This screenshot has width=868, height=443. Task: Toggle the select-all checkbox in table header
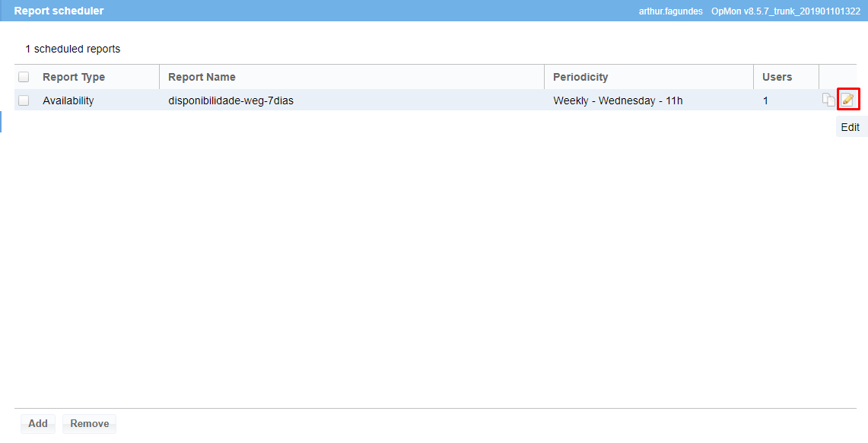24,77
